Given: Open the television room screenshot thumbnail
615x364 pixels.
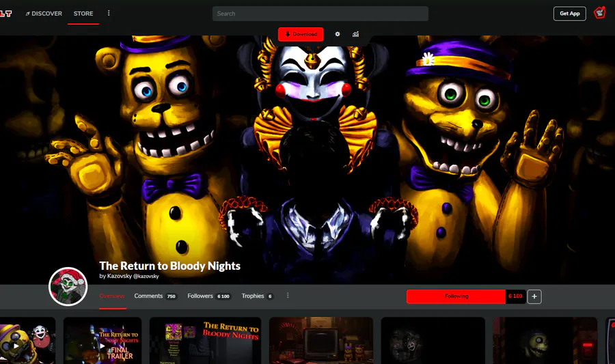Looking at the screenshot, I should (321, 341).
